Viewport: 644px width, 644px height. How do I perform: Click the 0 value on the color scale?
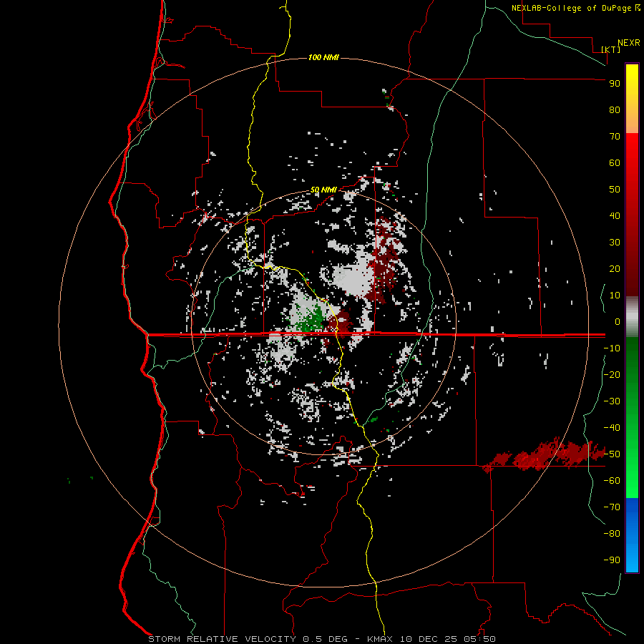tap(618, 321)
